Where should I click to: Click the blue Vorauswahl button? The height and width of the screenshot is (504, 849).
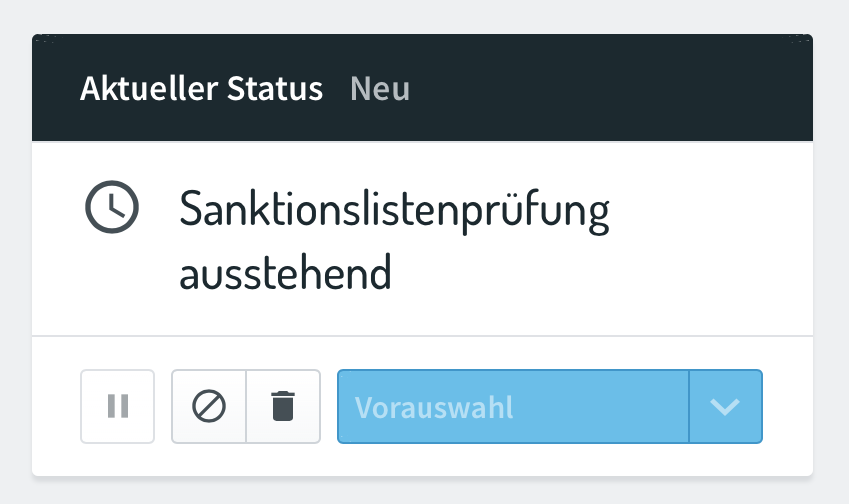513,406
